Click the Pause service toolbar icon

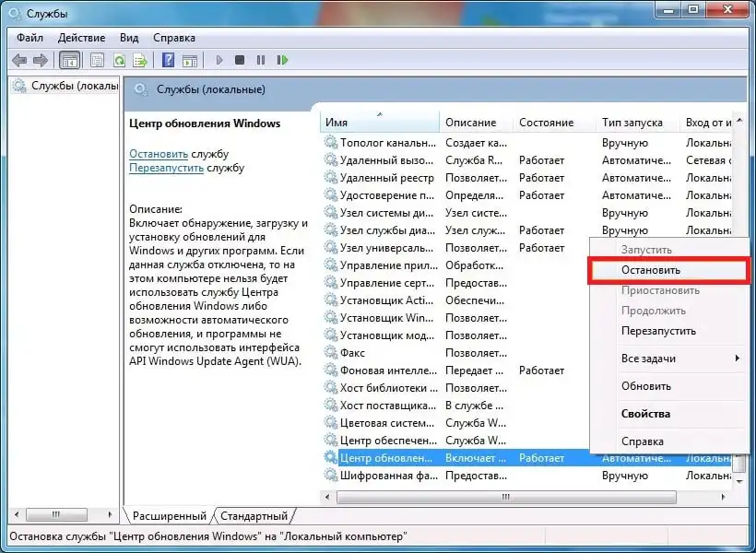tap(261, 60)
